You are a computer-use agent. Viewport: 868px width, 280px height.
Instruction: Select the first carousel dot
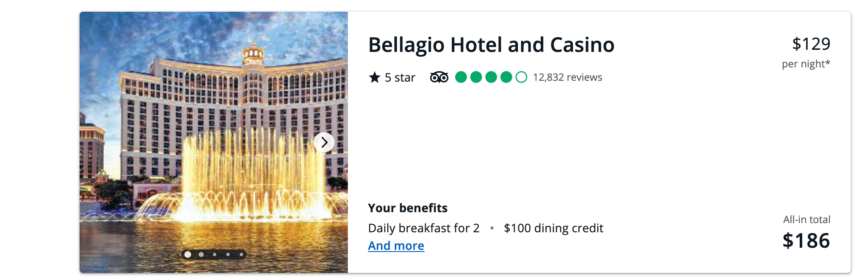click(188, 254)
